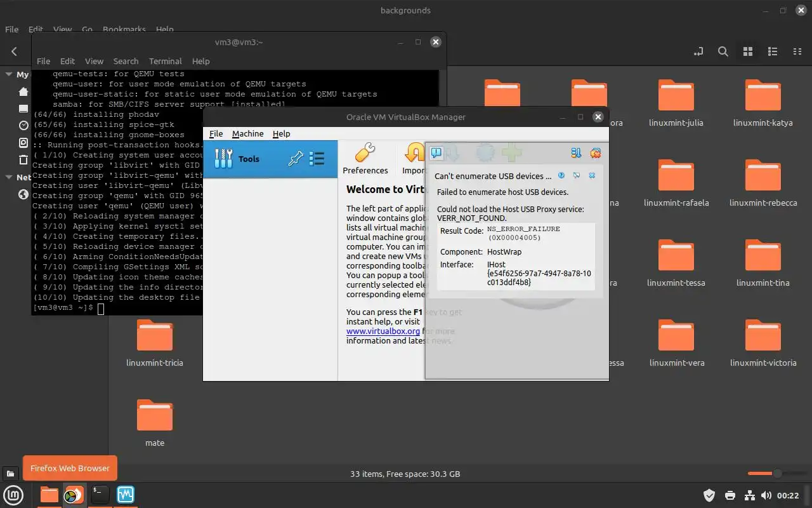Open the linuxmint-victoria folder
812x508 pixels.
[x=763, y=342]
